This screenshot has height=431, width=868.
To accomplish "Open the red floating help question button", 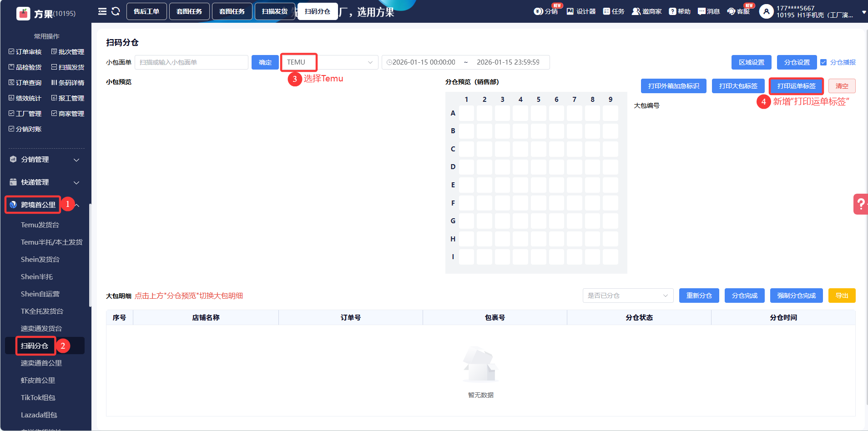I will click(x=861, y=204).
